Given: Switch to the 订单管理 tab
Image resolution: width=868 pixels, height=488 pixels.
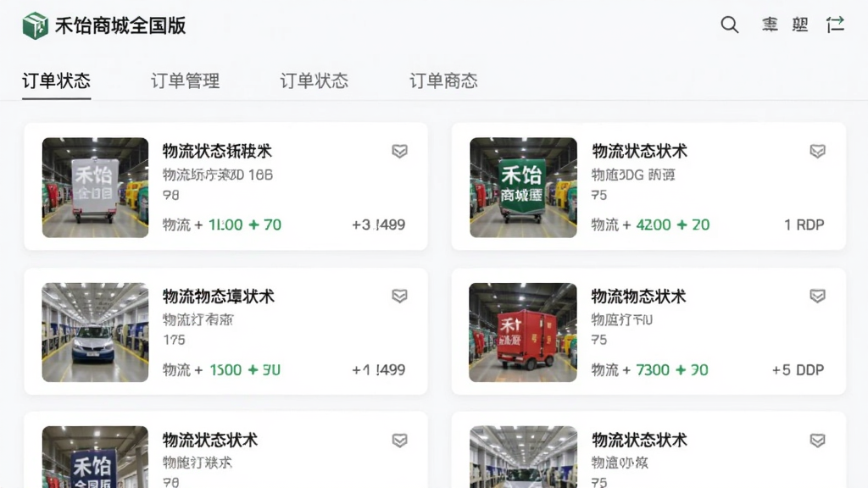Looking at the screenshot, I should point(186,81).
